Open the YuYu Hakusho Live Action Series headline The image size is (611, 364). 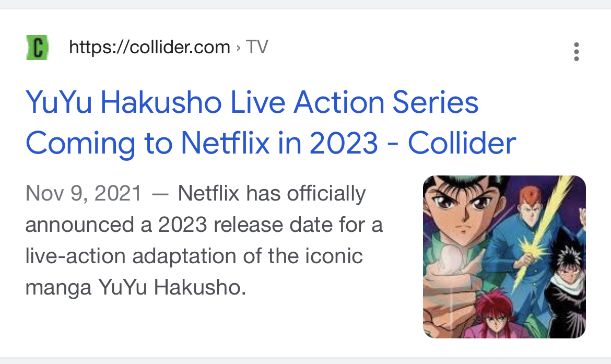tap(252, 102)
